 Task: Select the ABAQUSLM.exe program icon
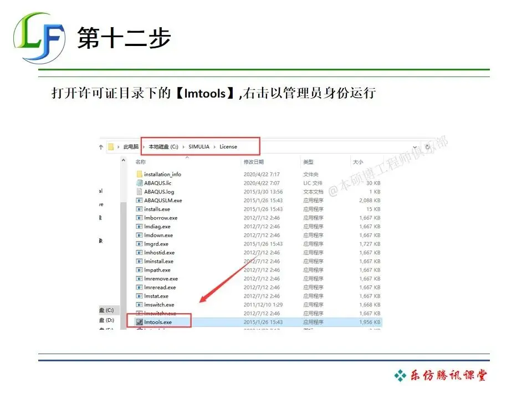(139, 200)
